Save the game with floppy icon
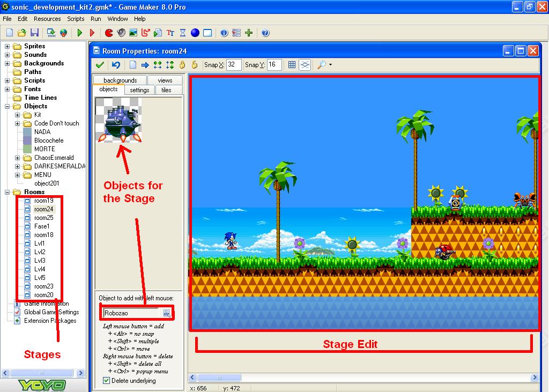This screenshot has height=392, width=549. [34, 33]
